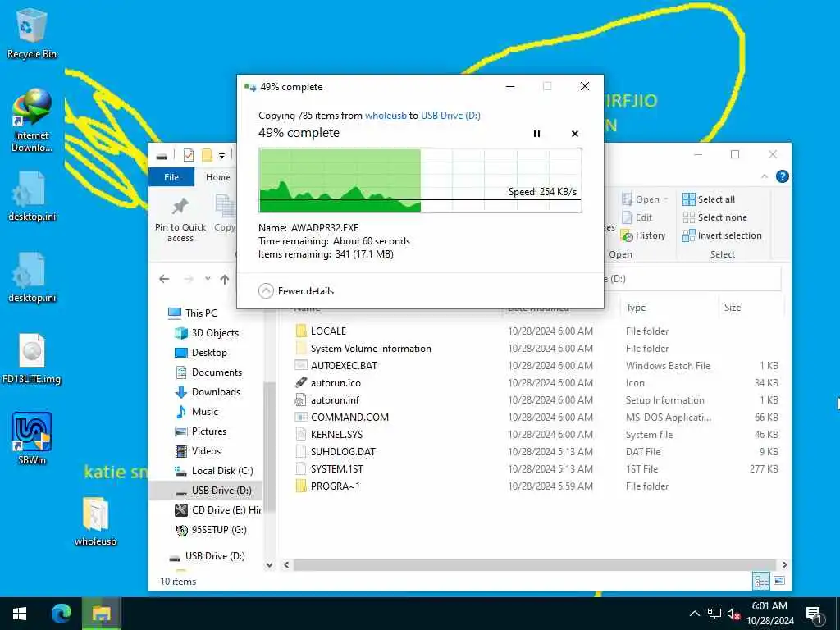Collapse the ribbon with the chevron
Viewport: 840px width, 630px height.
point(765,177)
